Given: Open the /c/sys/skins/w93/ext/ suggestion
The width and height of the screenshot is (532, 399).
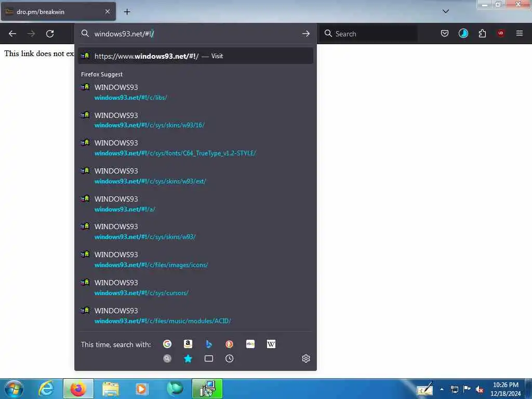Looking at the screenshot, I should [195, 176].
